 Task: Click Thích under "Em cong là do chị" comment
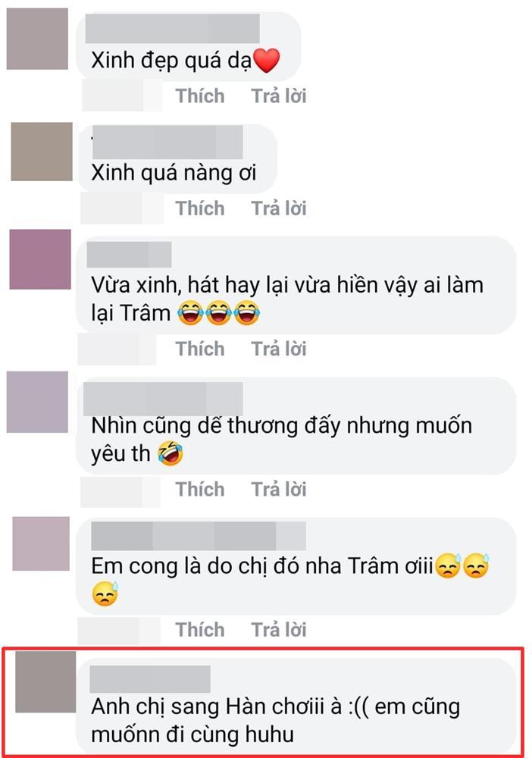pos(200,630)
